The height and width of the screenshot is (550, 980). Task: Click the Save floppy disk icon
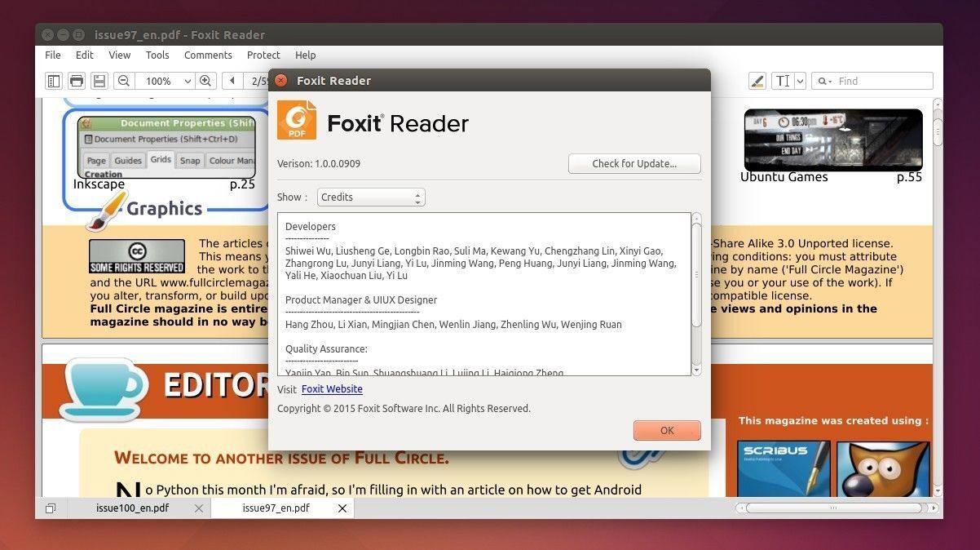pos(99,81)
